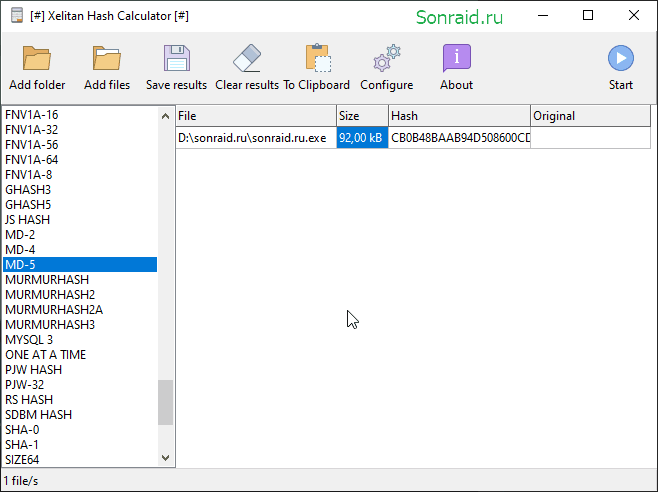Screen dimensions: 658x492
Task: Select PJW HASH in the list
Action: tap(80, 370)
